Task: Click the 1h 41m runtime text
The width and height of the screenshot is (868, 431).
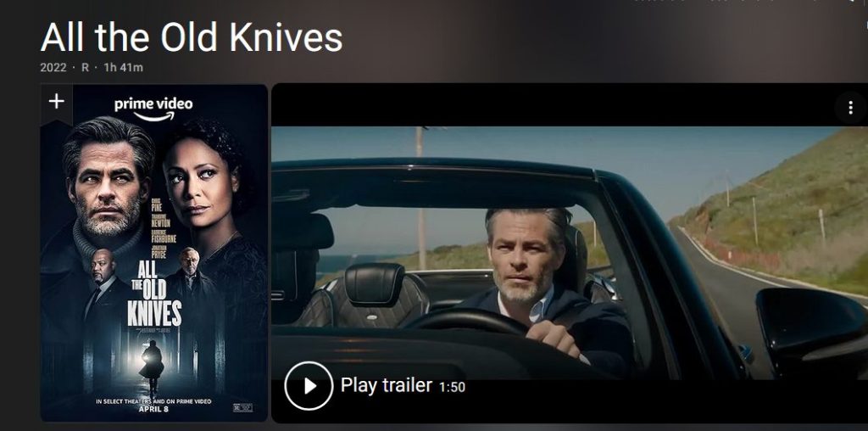Action: pyautogui.click(x=124, y=68)
